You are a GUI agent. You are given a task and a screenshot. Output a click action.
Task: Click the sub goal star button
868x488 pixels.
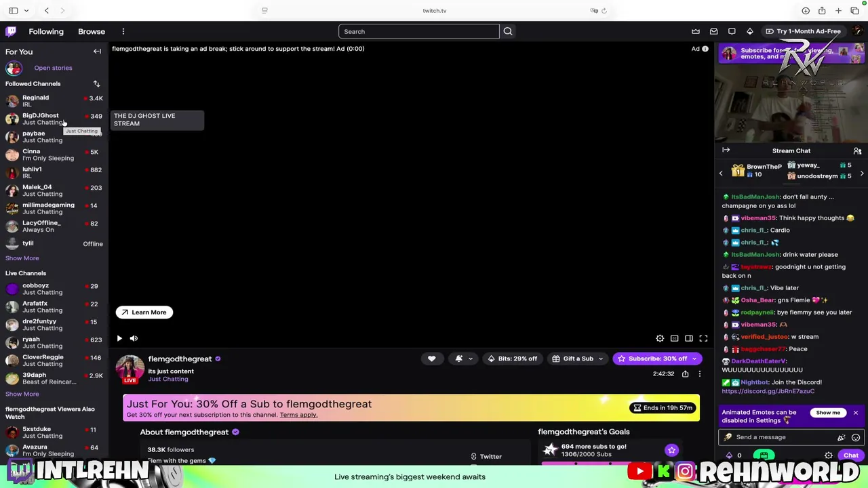(671, 450)
